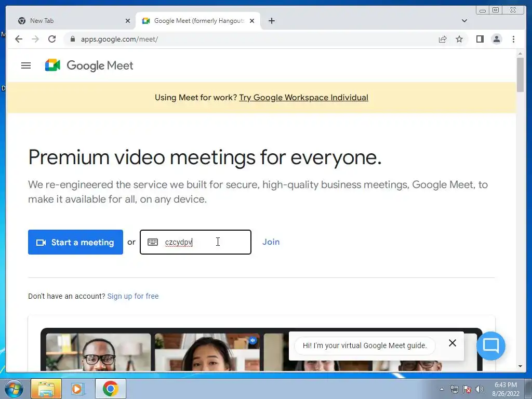Open the clock showing 6:43 PM
The height and width of the screenshot is (399, 532).
click(x=506, y=389)
